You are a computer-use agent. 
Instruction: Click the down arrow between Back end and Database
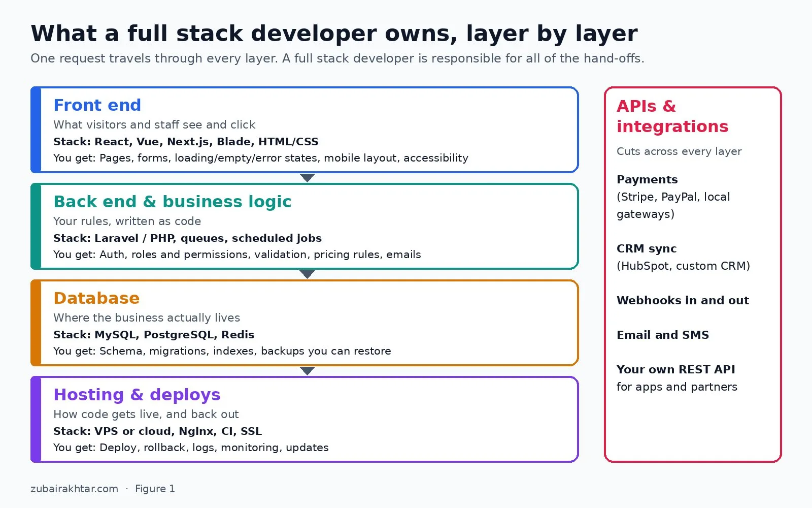(307, 274)
